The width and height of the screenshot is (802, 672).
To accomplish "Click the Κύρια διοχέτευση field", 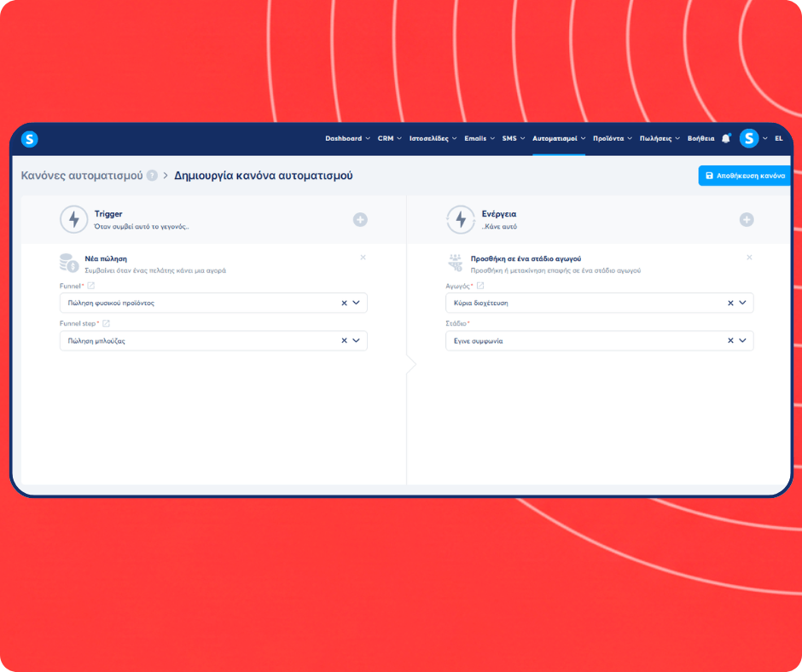I will [x=600, y=303].
